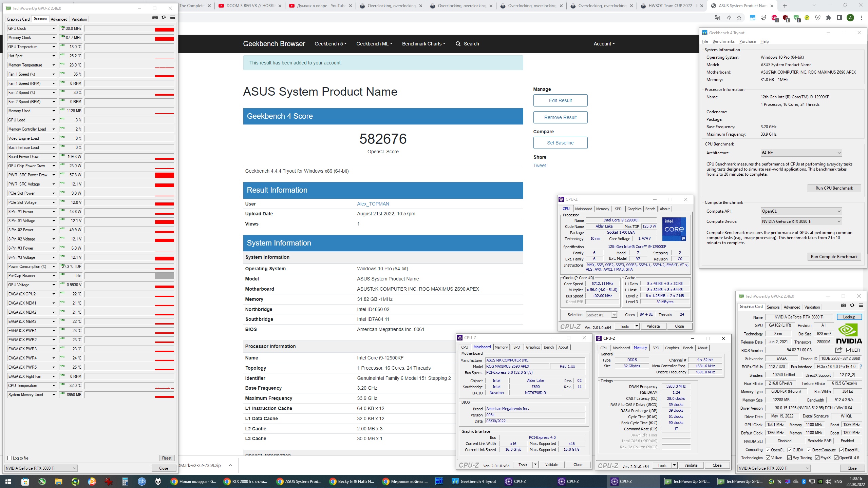
Task: Open Compute API OpenCL dropdown
Action: point(801,211)
